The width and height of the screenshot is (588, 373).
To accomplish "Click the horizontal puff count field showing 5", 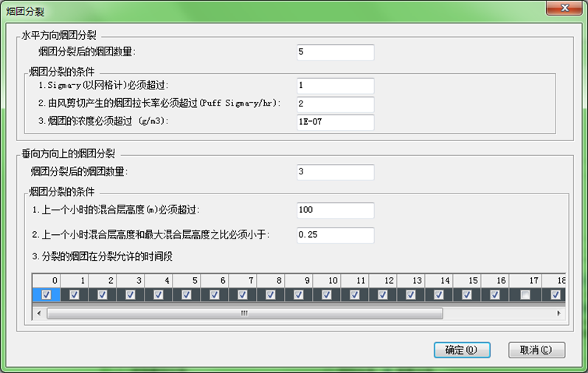I will (336, 52).
